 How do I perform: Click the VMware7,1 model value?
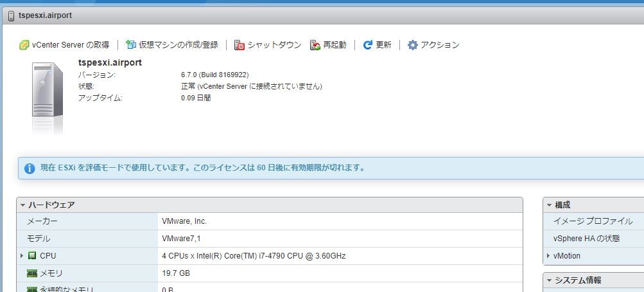182,239
